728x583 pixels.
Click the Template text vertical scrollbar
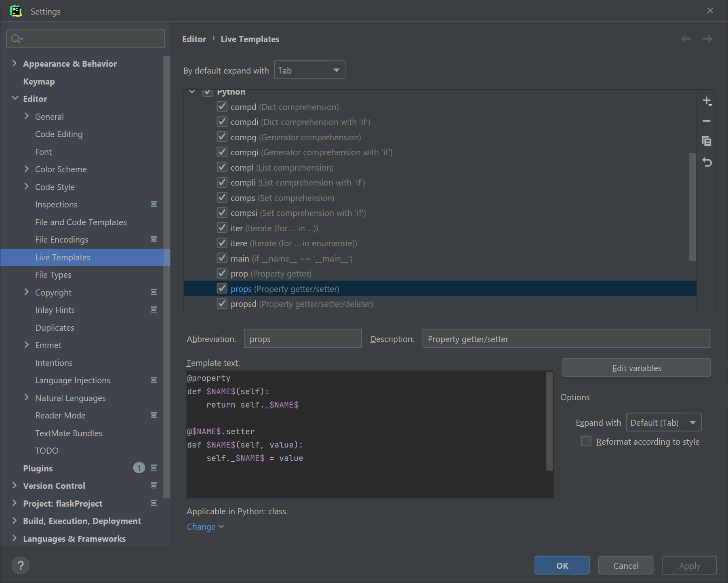pos(549,421)
